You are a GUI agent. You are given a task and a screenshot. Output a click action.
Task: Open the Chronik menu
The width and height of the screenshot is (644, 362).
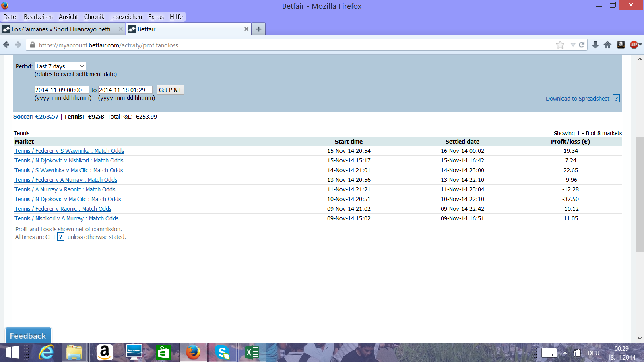[94, 17]
